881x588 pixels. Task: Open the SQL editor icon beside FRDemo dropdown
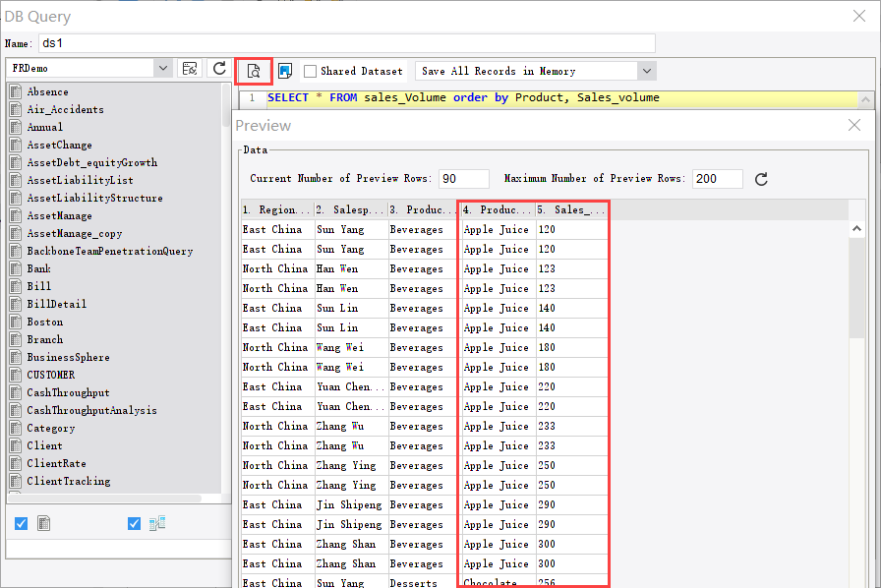click(x=190, y=69)
